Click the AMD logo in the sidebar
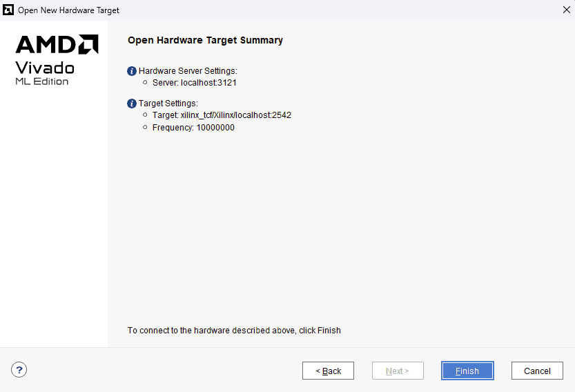575x392 pixels. point(57,44)
